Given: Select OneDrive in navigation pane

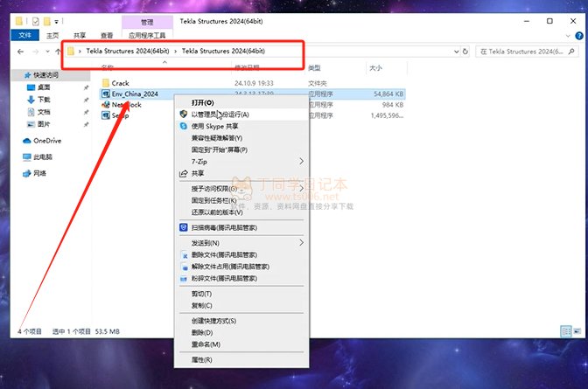Looking at the screenshot, I should coord(47,141).
